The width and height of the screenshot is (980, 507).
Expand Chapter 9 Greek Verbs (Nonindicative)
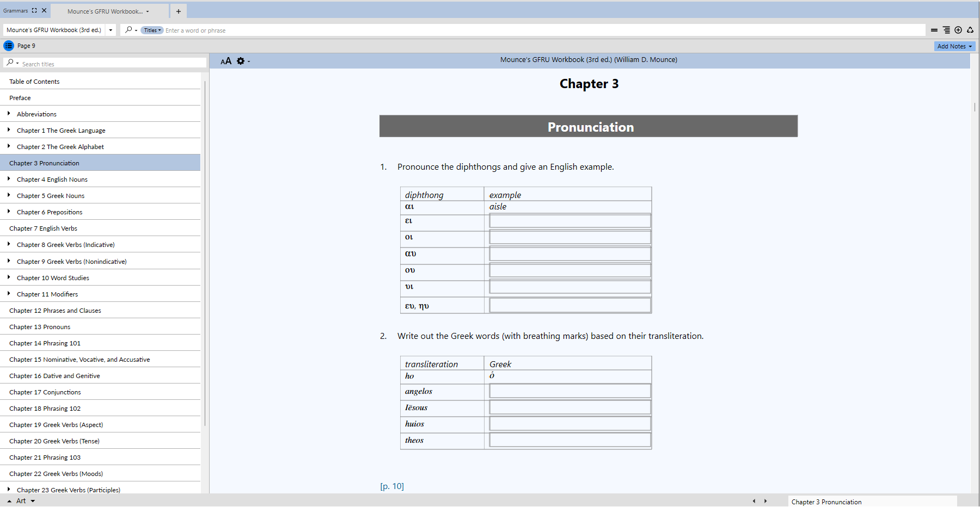pos(9,261)
